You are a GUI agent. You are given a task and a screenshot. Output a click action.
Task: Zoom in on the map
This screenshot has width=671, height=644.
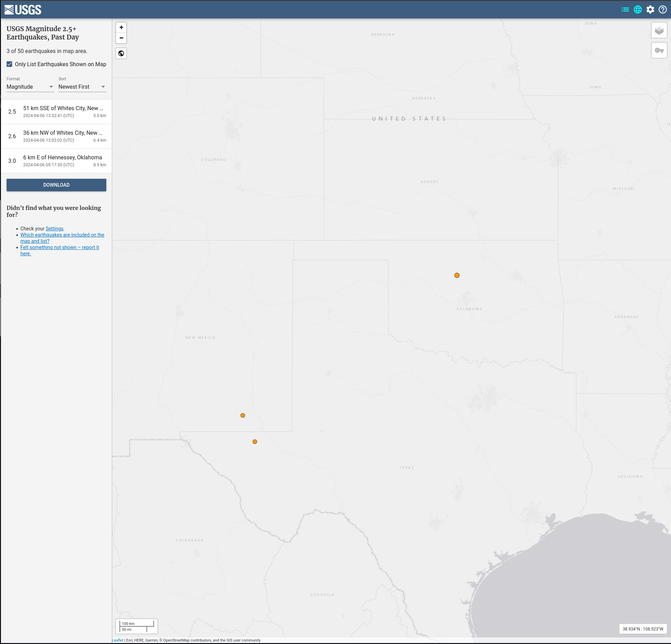point(121,27)
